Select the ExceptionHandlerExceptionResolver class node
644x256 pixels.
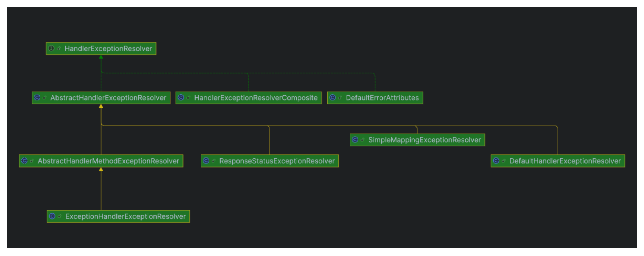click(x=125, y=216)
